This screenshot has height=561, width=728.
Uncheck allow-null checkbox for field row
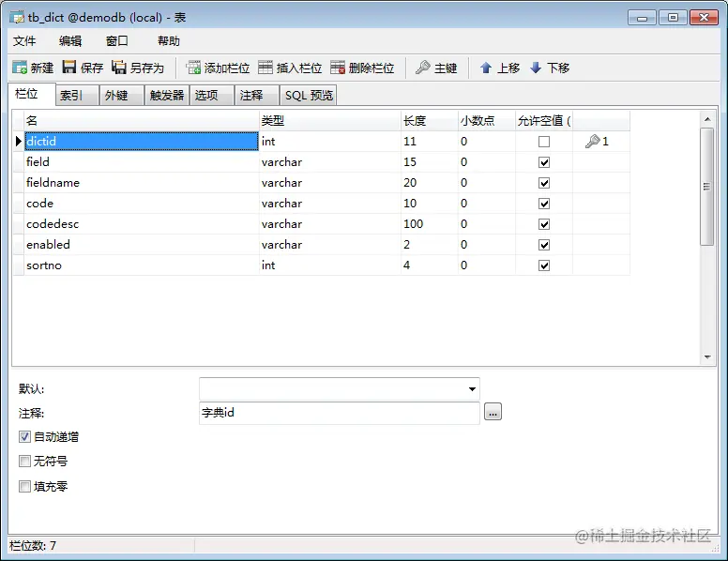coord(544,162)
